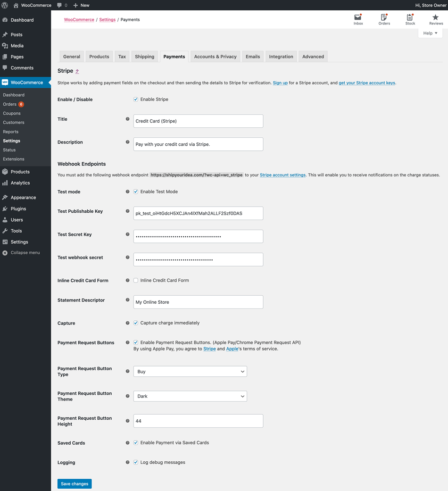Click the Payment Request Button Height field
This screenshot has height=491, width=448.
(198, 421)
